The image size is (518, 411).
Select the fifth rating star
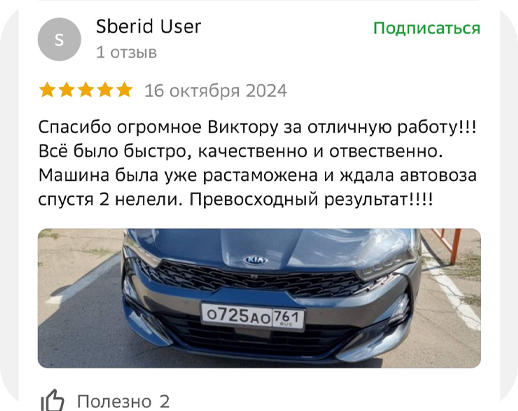[124, 90]
